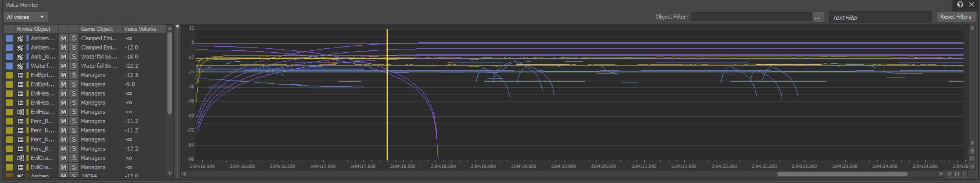Open Voice Monitor help via question mark icon
This screenshot has height=183, width=980.
pos(960,5)
